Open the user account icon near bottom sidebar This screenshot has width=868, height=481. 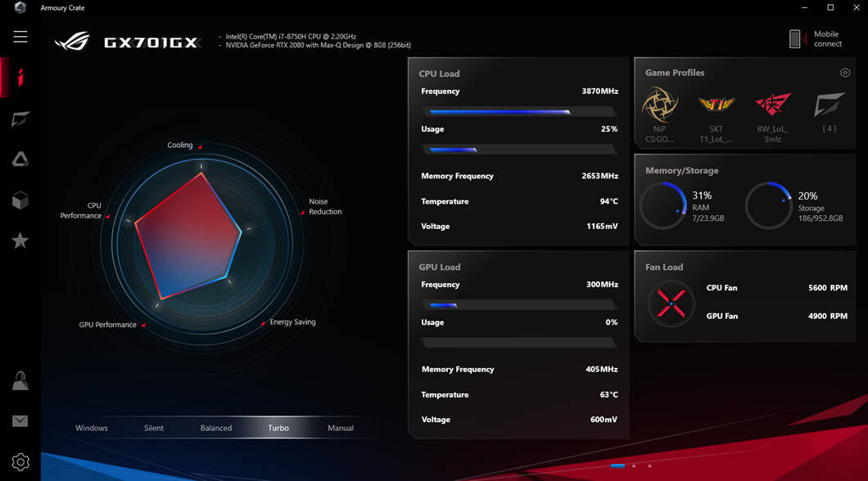(x=20, y=380)
